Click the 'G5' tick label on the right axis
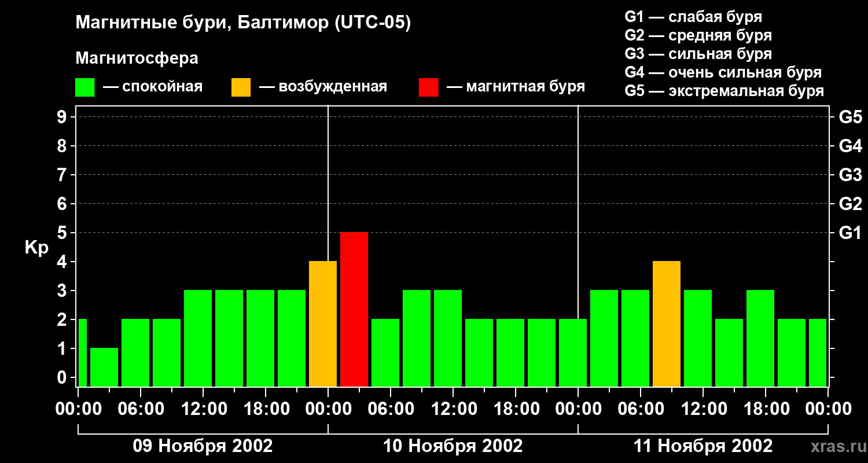The height and width of the screenshot is (463, 868). pyautogui.click(x=850, y=117)
